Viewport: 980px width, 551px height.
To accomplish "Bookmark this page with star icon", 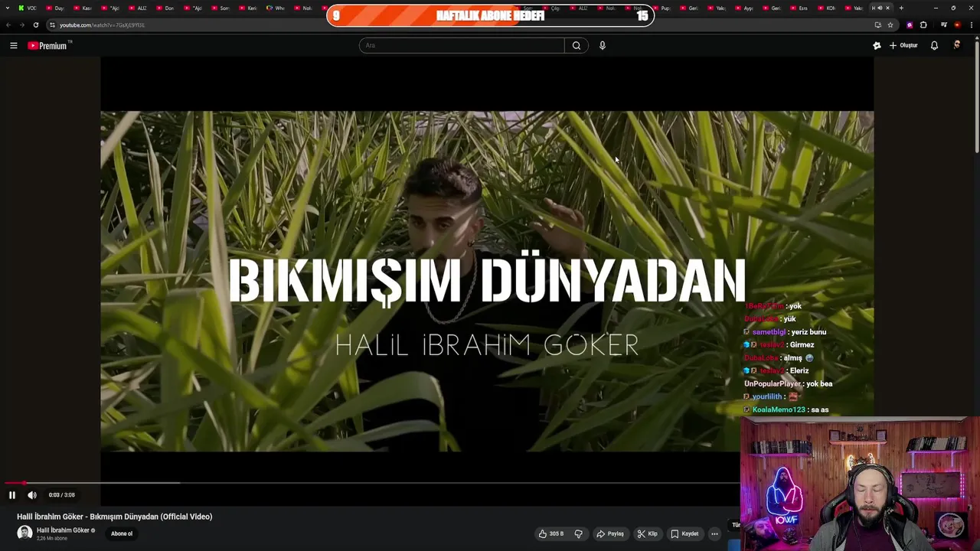I will click(890, 24).
